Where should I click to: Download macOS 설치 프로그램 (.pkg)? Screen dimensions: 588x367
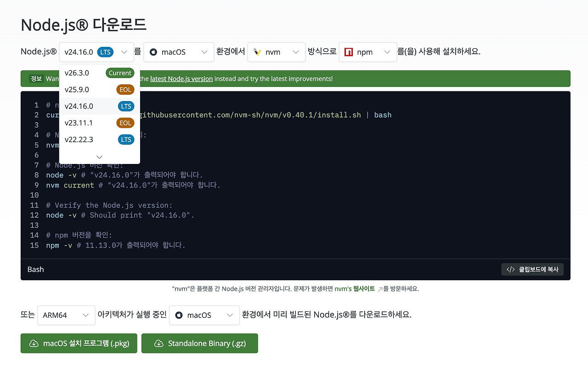tap(79, 344)
